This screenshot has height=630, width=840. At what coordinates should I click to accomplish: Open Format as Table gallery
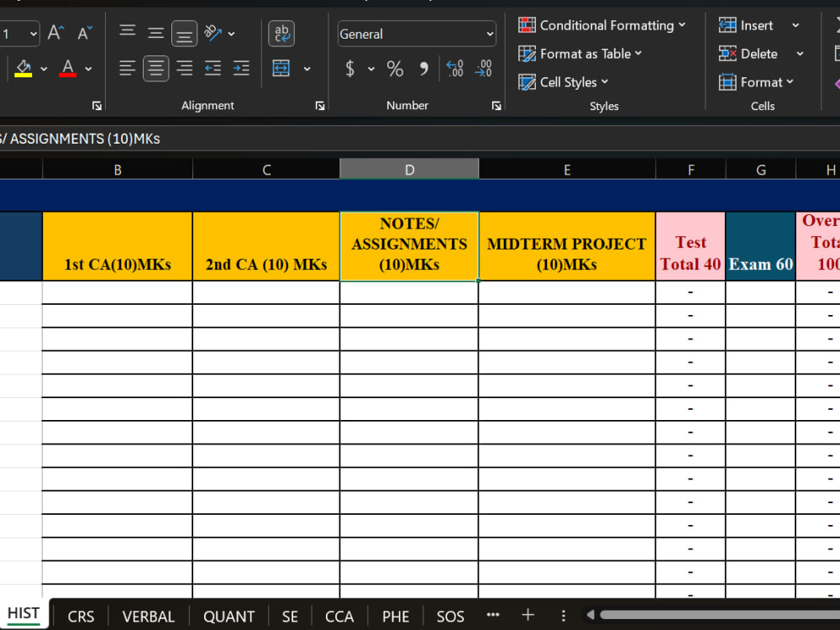click(580, 54)
